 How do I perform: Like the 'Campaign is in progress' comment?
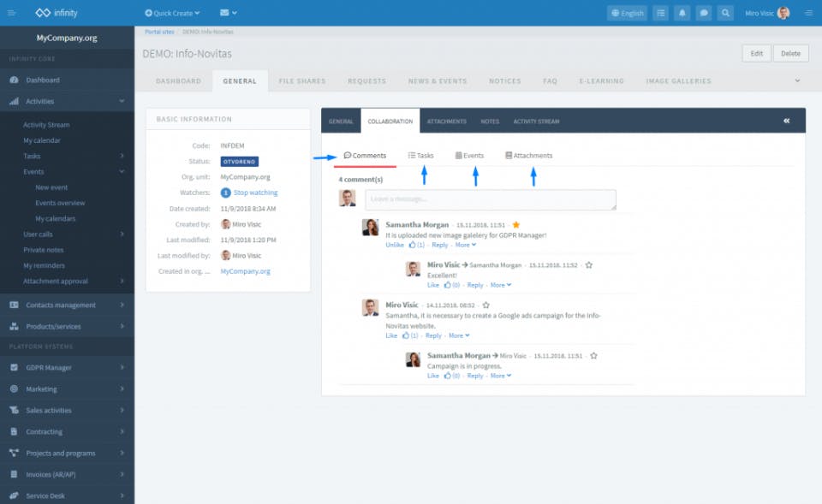433,377
